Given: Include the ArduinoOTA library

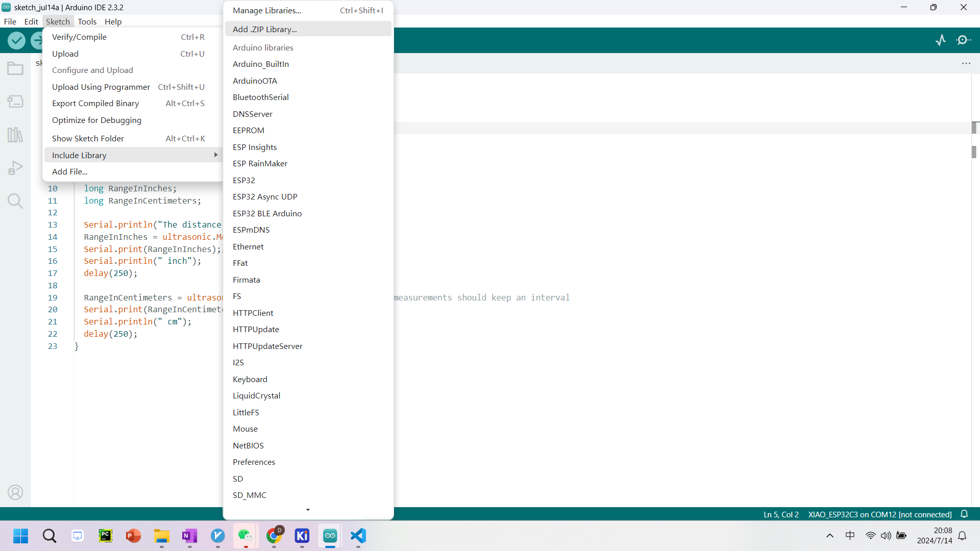Looking at the screenshot, I should click(308, 81).
